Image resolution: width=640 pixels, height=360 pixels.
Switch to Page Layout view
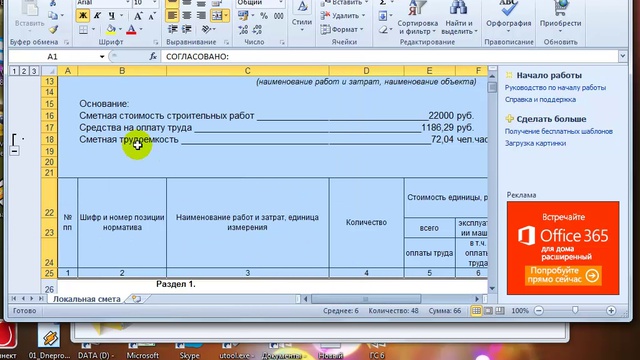(x=488, y=311)
